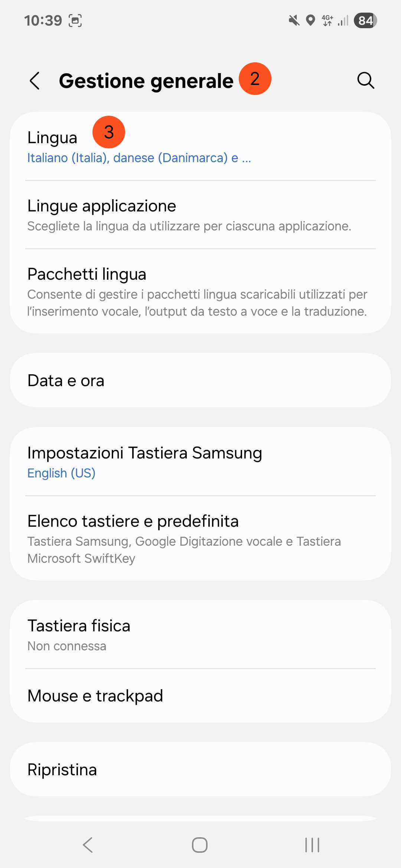The width and height of the screenshot is (401, 868).
Task: Open recent apps from navigation bar
Action: click(312, 845)
